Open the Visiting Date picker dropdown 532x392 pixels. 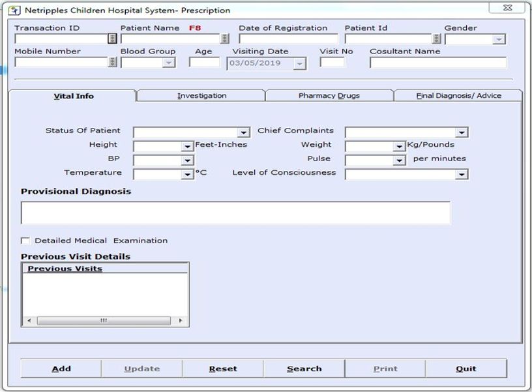[x=299, y=64]
